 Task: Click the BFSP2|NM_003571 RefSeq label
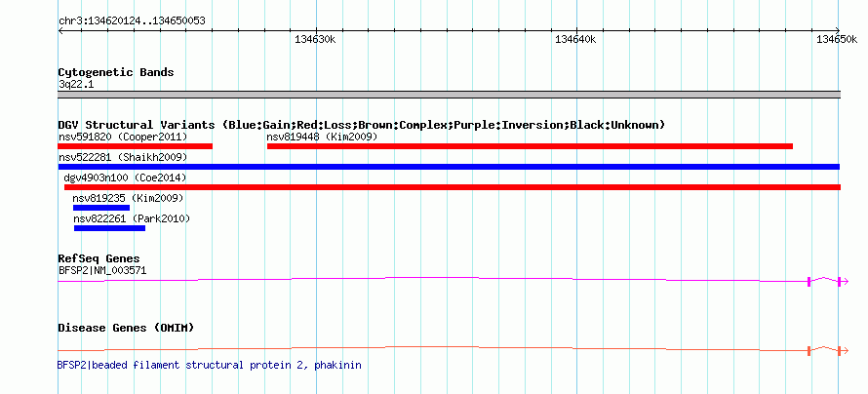pyautogui.click(x=102, y=270)
